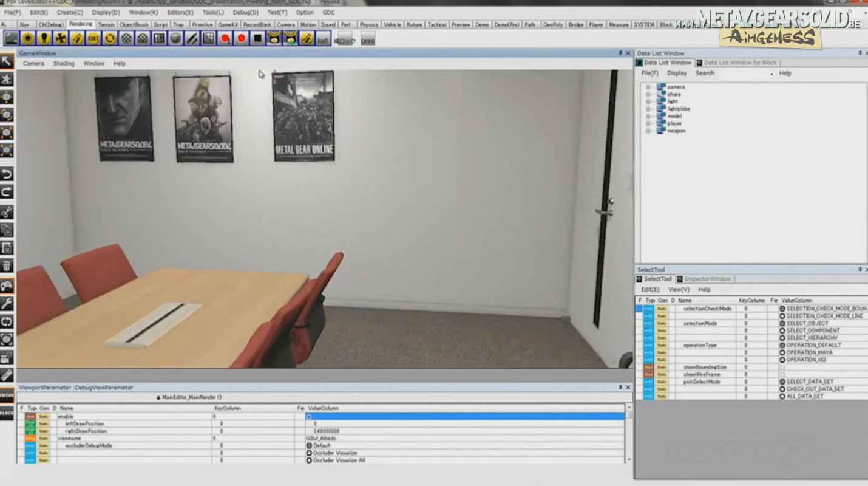Click the scissors cut icon in left sidebar
The image size is (868, 486).
(7, 212)
